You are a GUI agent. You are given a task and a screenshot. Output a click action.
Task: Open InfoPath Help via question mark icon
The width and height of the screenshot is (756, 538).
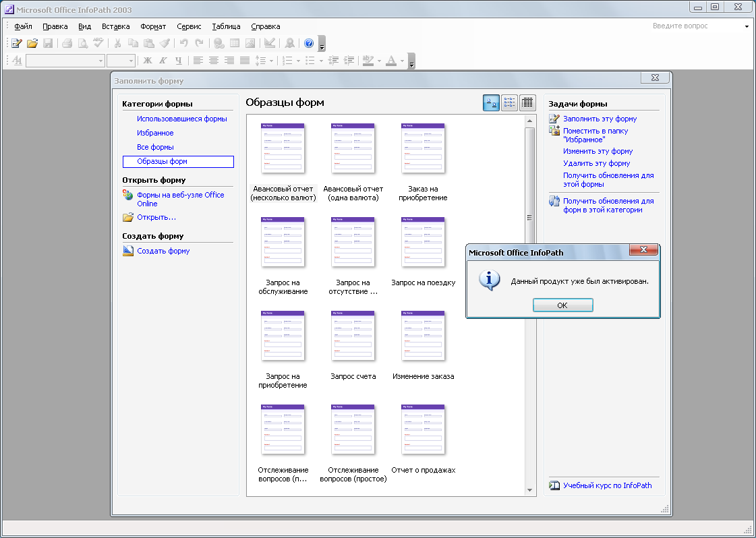[x=309, y=43]
